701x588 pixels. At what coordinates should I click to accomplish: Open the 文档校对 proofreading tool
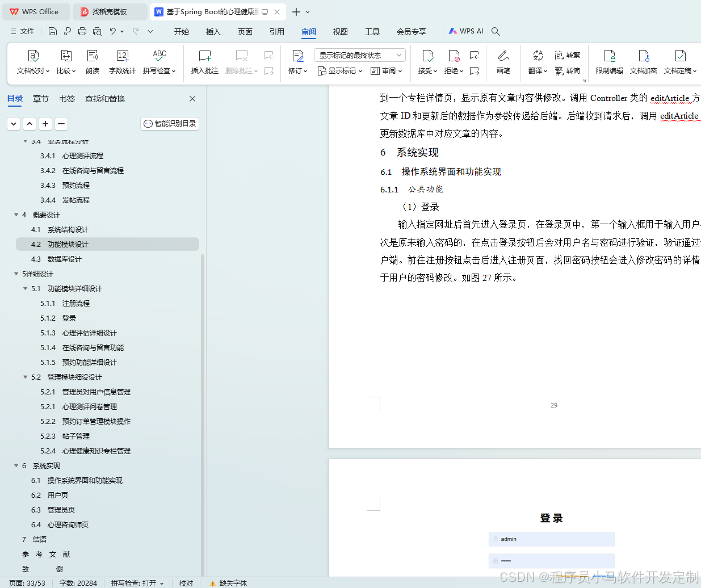coord(32,62)
